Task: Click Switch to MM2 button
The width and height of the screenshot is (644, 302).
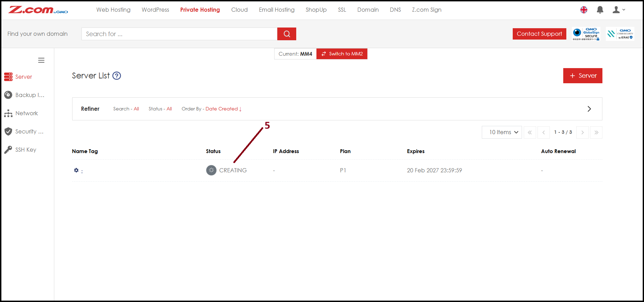Action: click(342, 54)
